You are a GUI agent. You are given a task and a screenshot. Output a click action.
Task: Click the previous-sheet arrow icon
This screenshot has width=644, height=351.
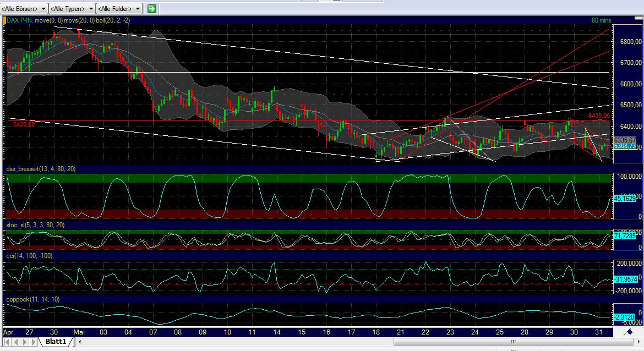pos(15,342)
